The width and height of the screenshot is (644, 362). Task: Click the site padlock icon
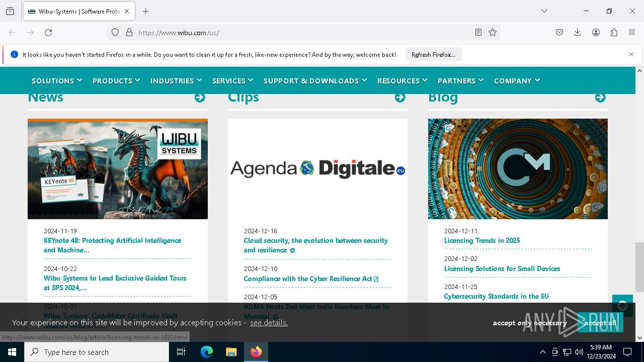coord(129,32)
